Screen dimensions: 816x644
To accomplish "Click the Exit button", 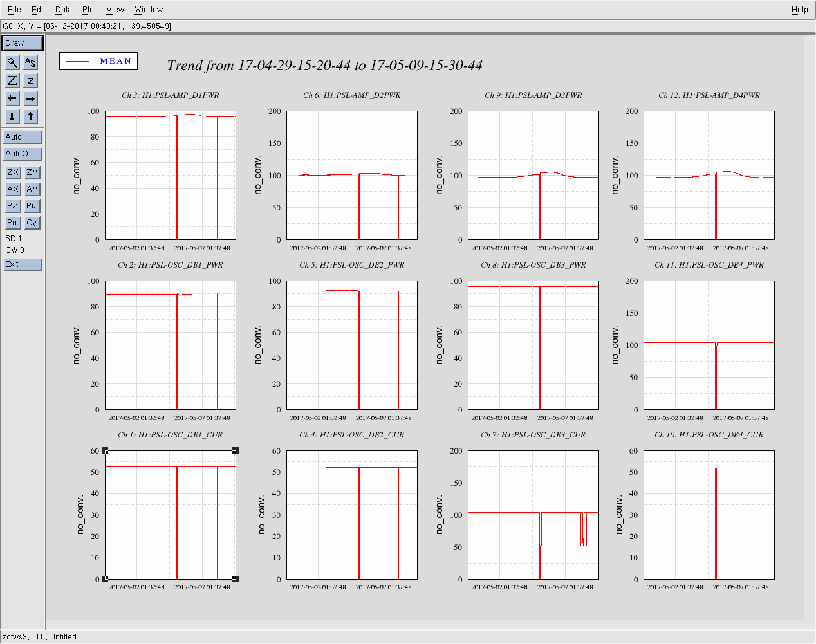I will [23, 264].
